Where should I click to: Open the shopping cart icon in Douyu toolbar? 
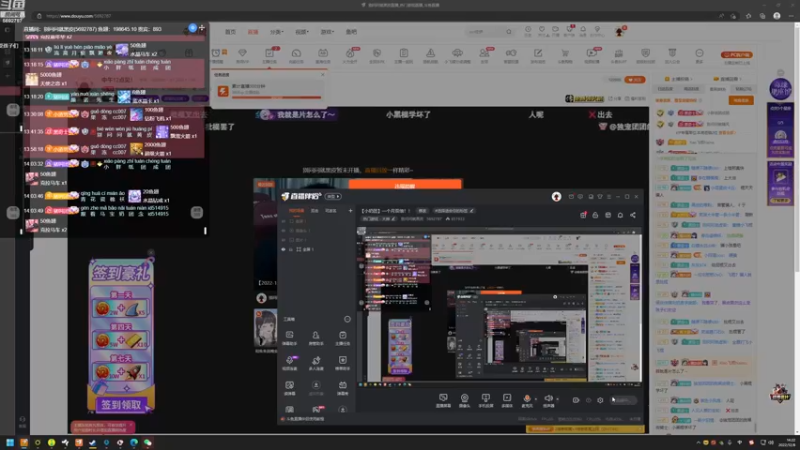(565, 53)
